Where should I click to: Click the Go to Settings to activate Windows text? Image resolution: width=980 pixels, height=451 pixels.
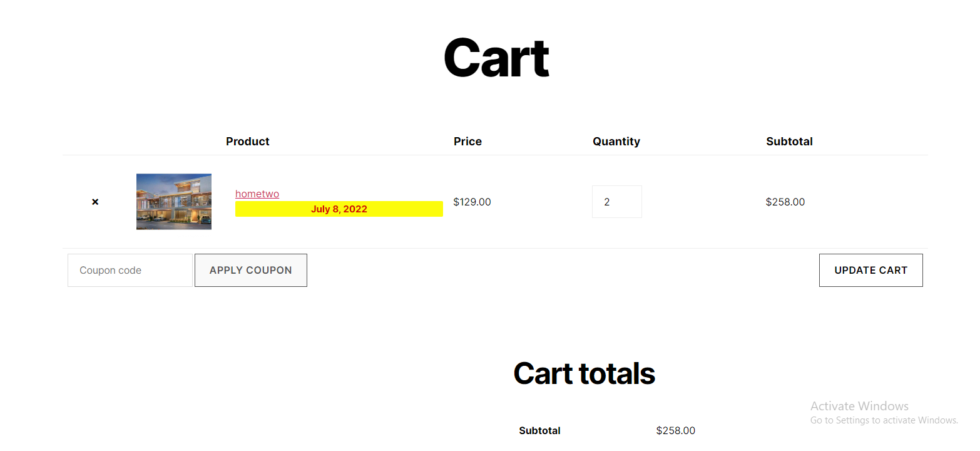click(884, 420)
